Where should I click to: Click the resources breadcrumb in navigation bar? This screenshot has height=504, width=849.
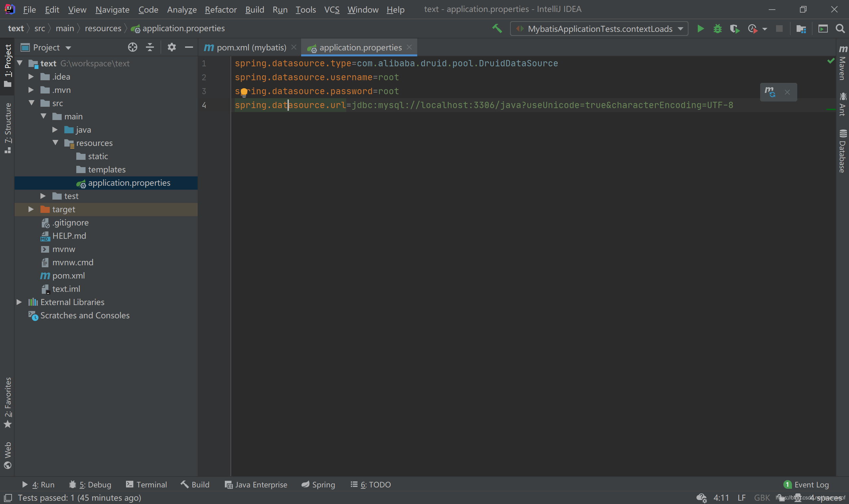click(x=103, y=29)
